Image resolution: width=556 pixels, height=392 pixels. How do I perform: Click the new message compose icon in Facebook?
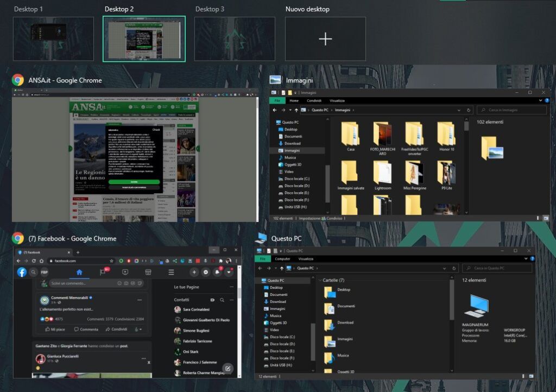tap(228, 368)
